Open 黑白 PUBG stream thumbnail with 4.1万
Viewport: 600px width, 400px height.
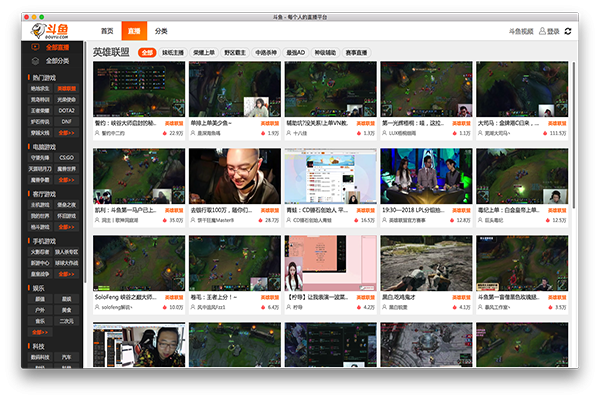(426, 263)
